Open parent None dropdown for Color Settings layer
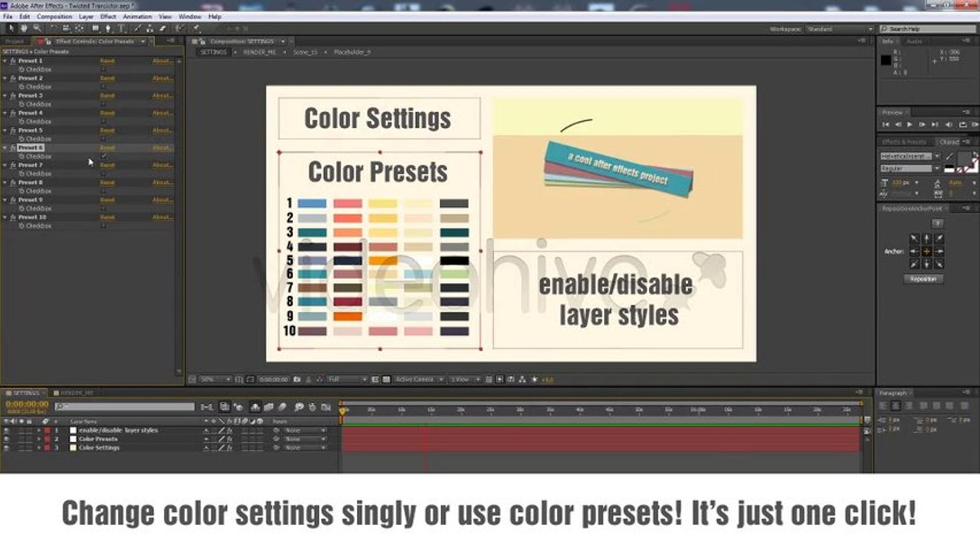The width and height of the screenshot is (980, 552). (x=305, y=448)
